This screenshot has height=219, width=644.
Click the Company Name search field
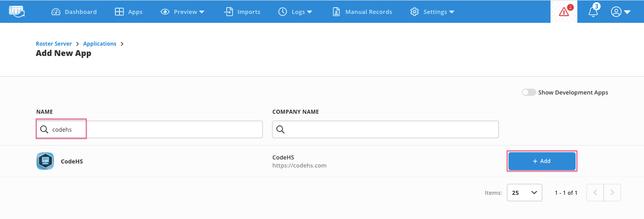[x=391, y=129]
